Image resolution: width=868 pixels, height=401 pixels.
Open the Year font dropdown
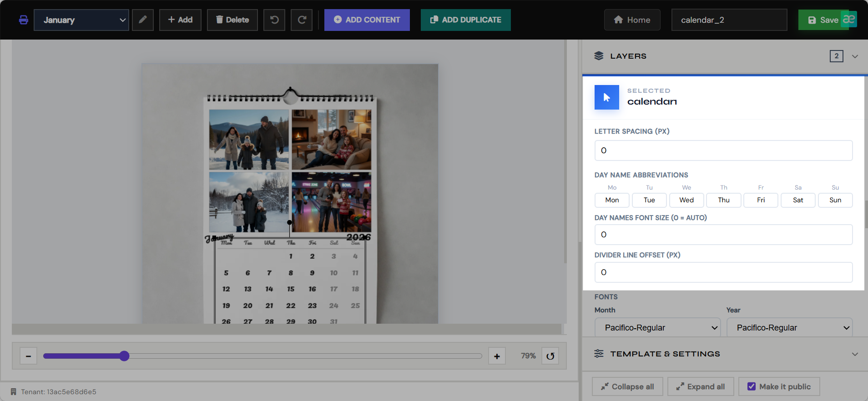tap(789, 327)
